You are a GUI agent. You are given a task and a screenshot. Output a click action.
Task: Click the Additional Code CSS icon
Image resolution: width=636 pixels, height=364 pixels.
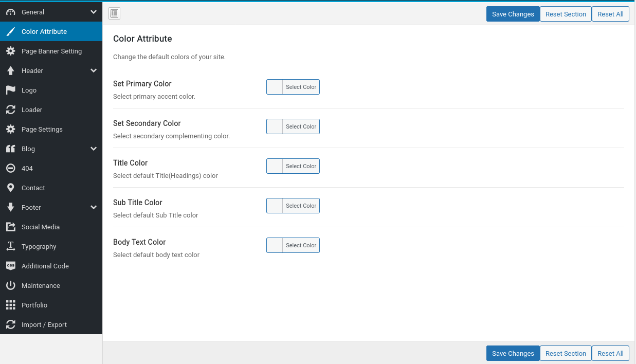(10, 266)
